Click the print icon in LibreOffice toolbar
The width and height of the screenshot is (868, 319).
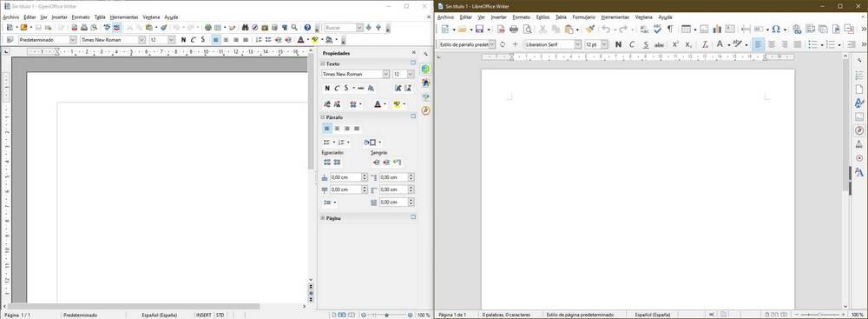pyautogui.click(x=514, y=30)
